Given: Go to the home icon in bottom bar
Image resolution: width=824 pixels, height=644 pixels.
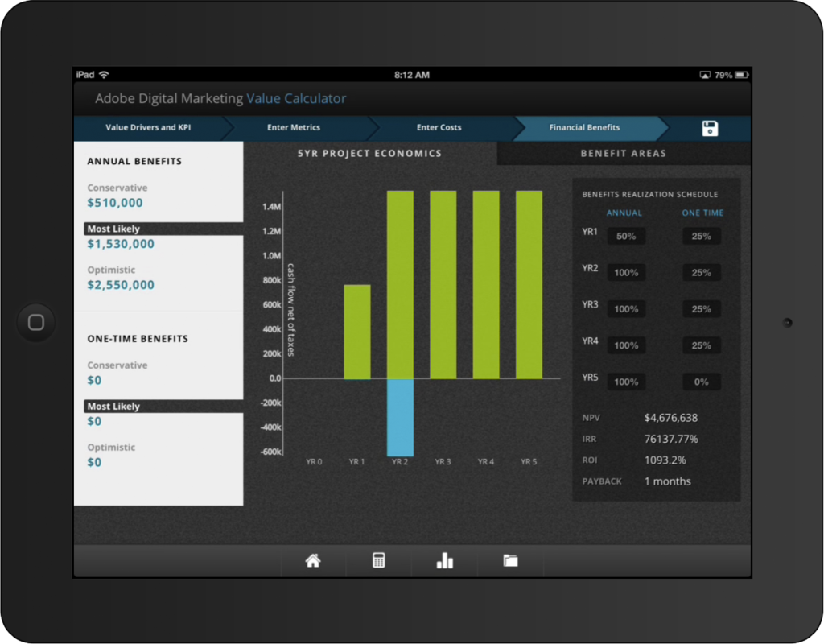Looking at the screenshot, I should [x=313, y=561].
